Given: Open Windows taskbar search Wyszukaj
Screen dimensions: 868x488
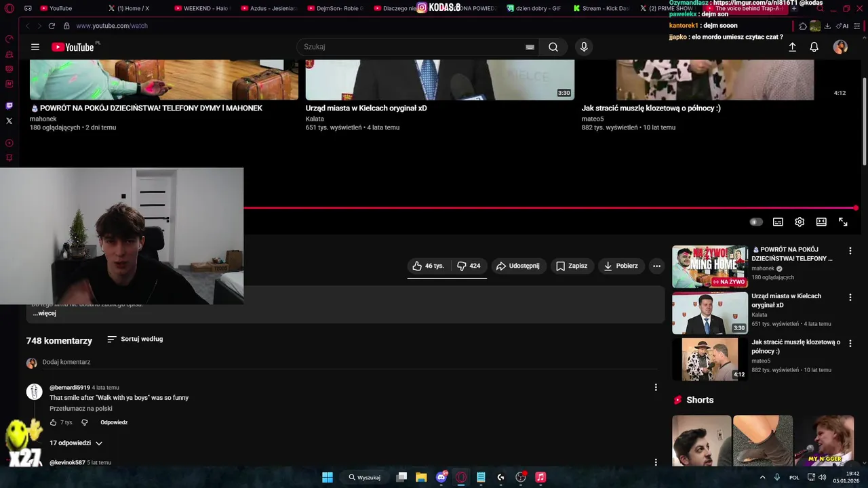Looking at the screenshot, I should [366, 477].
